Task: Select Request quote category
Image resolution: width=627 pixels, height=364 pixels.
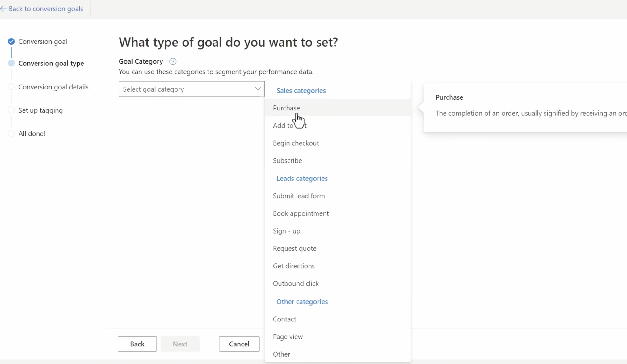Action: tap(338, 248)
